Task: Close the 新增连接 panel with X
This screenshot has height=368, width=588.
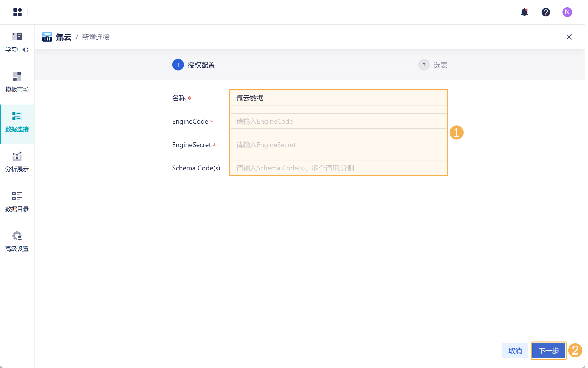Action: tap(569, 37)
